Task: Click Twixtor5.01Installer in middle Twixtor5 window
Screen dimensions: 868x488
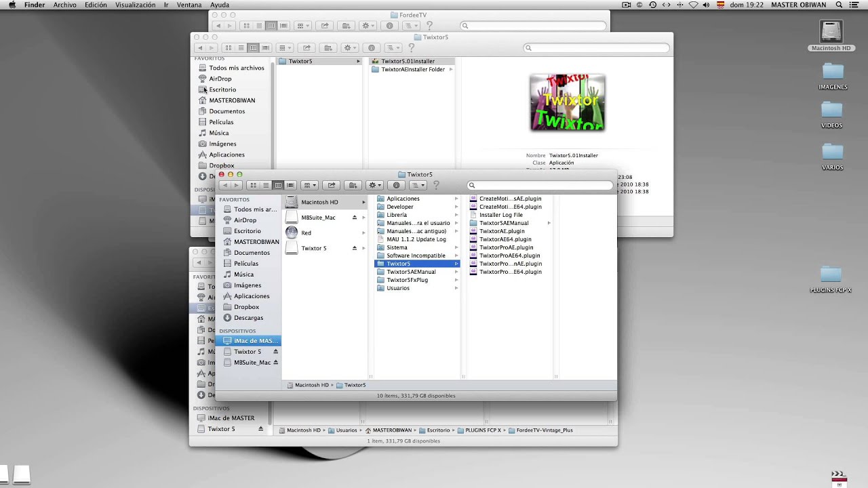Action: (409, 61)
